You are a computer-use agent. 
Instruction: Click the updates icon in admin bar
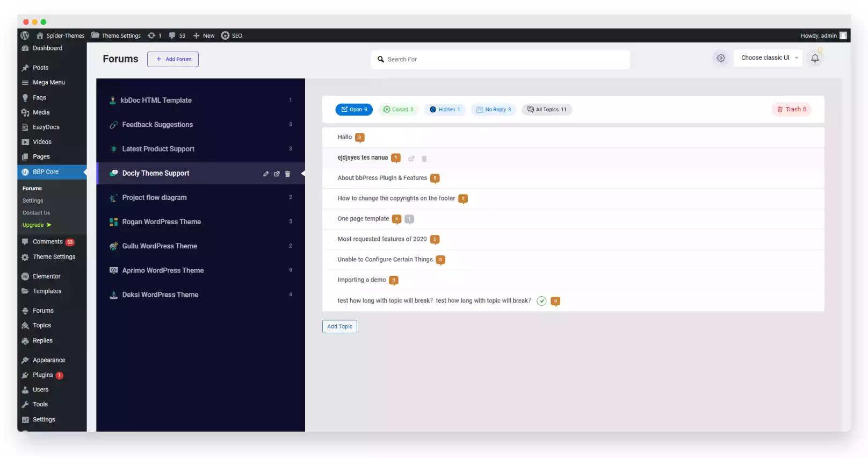pos(151,35)
